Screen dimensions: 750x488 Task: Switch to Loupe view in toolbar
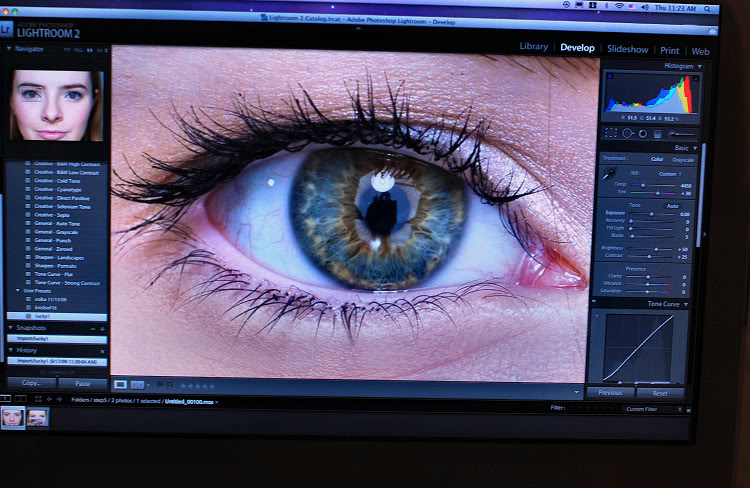click(121, 384)
